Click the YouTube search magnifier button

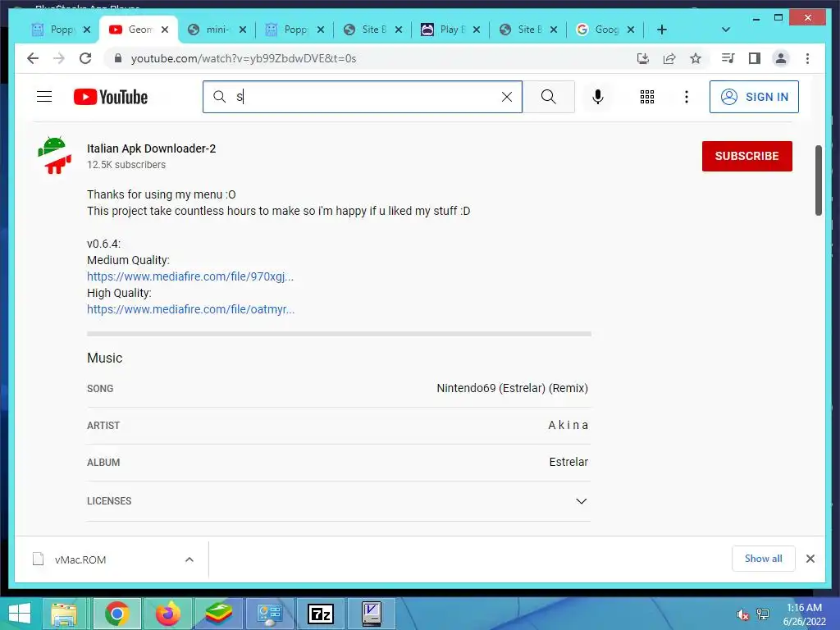(x=549, y=97)
